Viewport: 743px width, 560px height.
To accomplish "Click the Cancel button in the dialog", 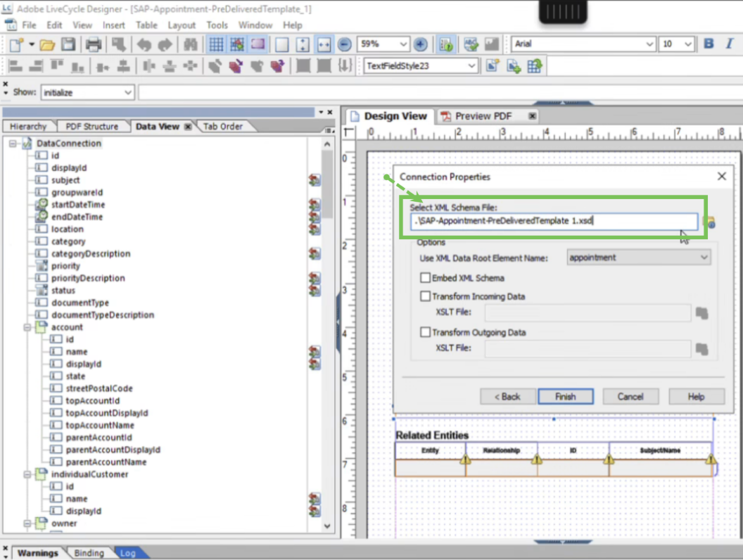I will pyautogui.click(x=630, y=397).
